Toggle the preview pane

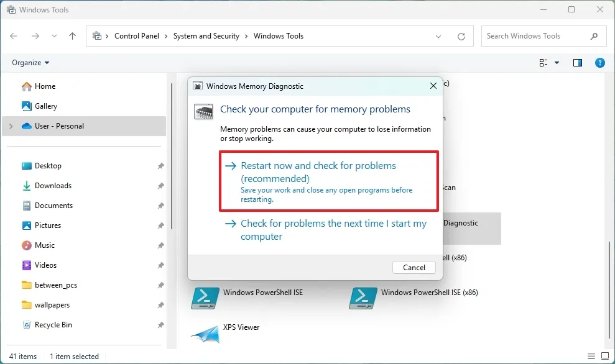(x=577, y=63)
